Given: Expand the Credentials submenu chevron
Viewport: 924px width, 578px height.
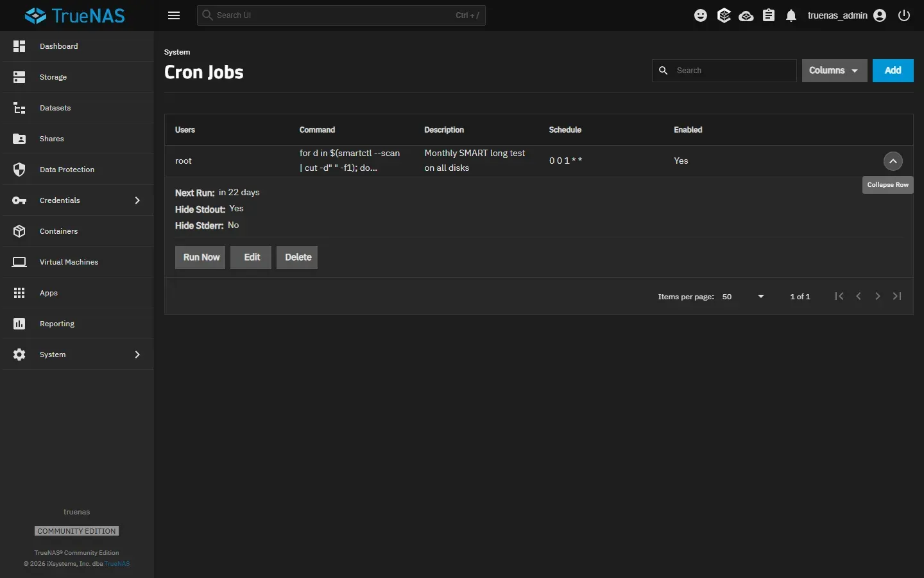Looking at the screenshot, I should 137,200.
